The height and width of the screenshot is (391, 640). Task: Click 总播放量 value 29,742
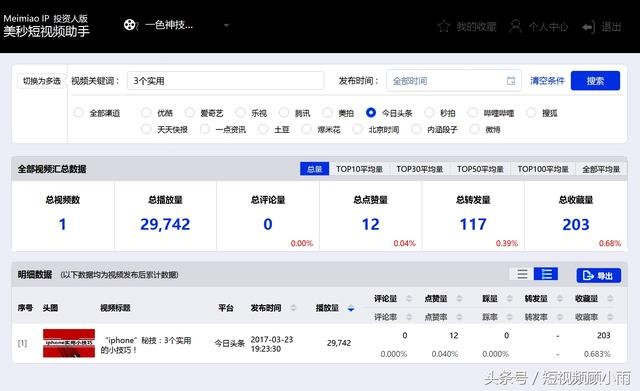click(165, 224)
